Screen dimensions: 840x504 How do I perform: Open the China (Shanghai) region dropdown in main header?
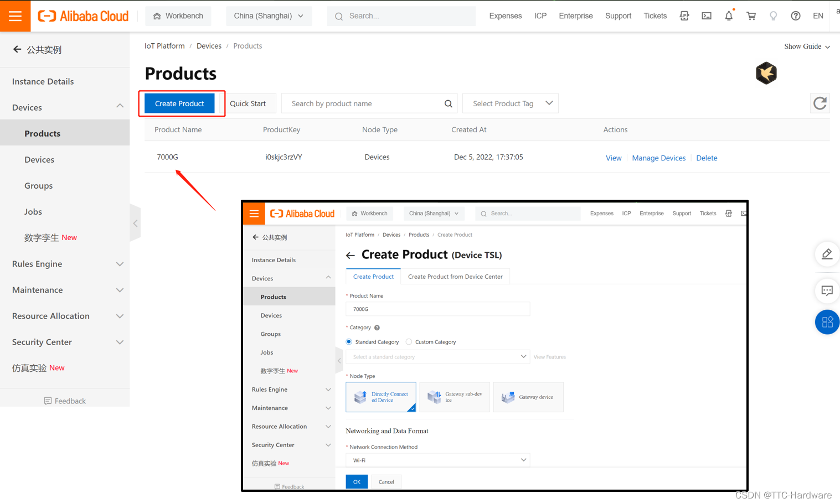pyautogui.click(x=269, y=16)
